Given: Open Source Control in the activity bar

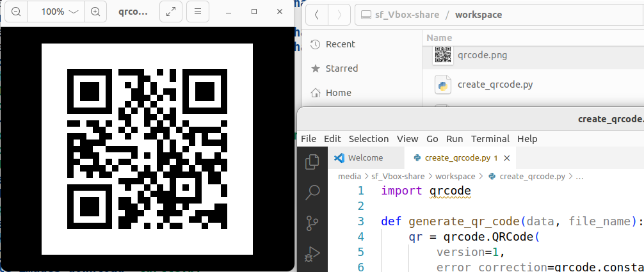Looking at the screenshot, I should pos(312,223).
